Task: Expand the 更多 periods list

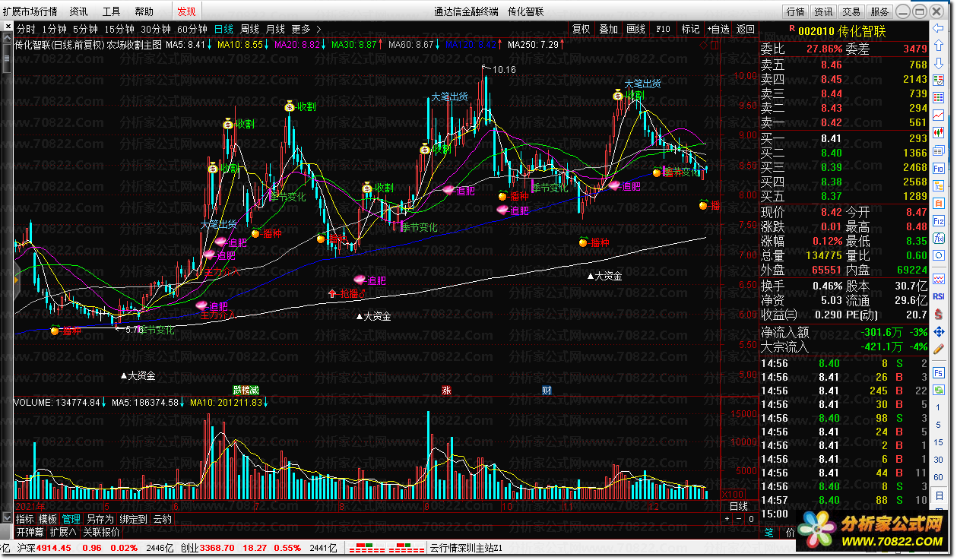Action: tap(306, 29)
